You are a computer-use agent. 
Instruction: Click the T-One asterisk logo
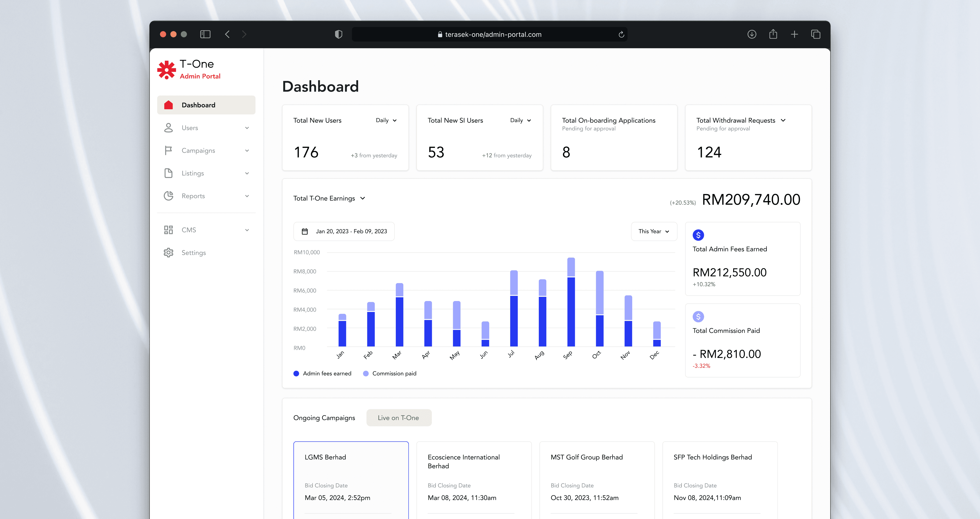click(x=166, y=70)
